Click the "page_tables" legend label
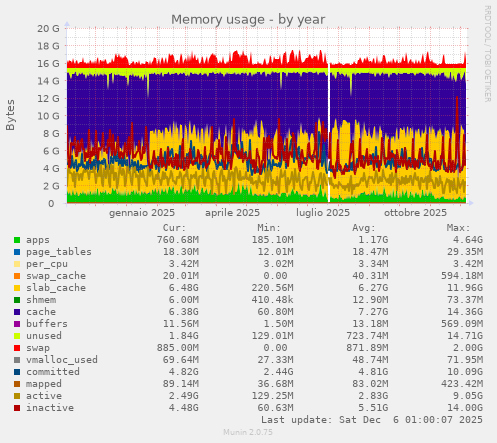This screenshot has width=497, height=443. [x=59, y=252]
